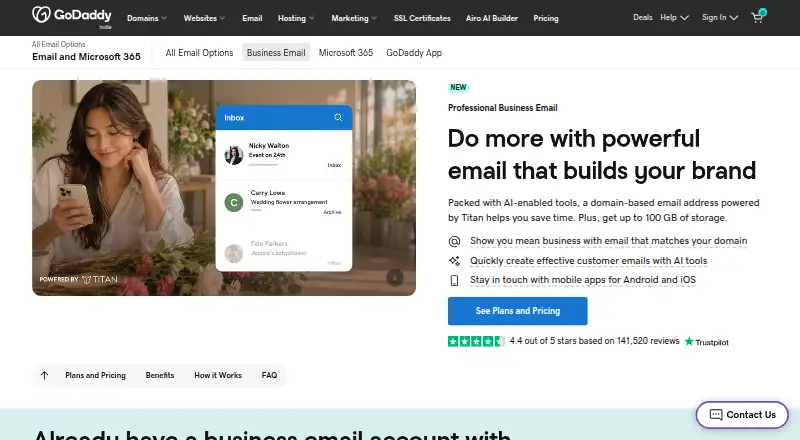The width and height of the screenshot is (800, 440).
Task: Open the Help dropdown
Action: coord(674,17)
